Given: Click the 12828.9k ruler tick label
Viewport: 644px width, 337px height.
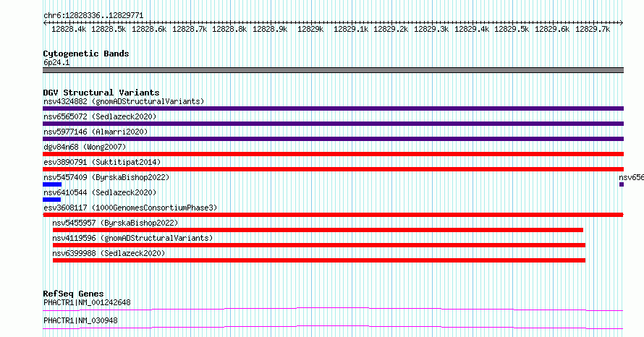Looking at the screenshot, I should click(x=270, y=29).
